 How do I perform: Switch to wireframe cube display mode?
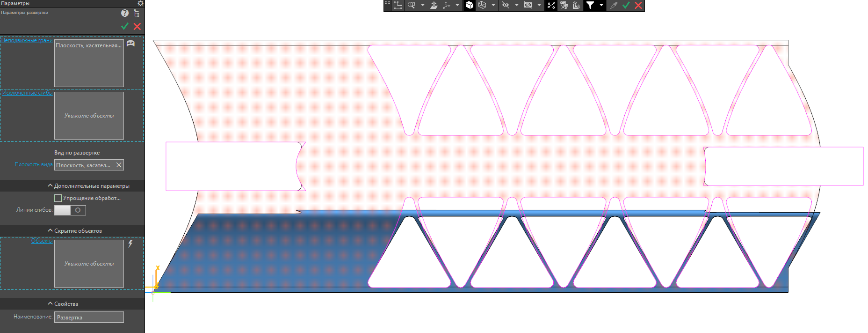[x=482, y=5]
